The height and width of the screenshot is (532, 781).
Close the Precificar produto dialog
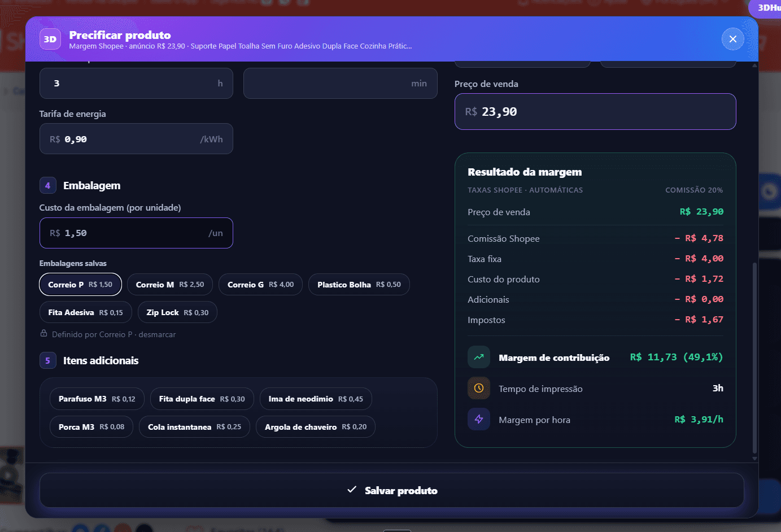[x=732, y=39]
